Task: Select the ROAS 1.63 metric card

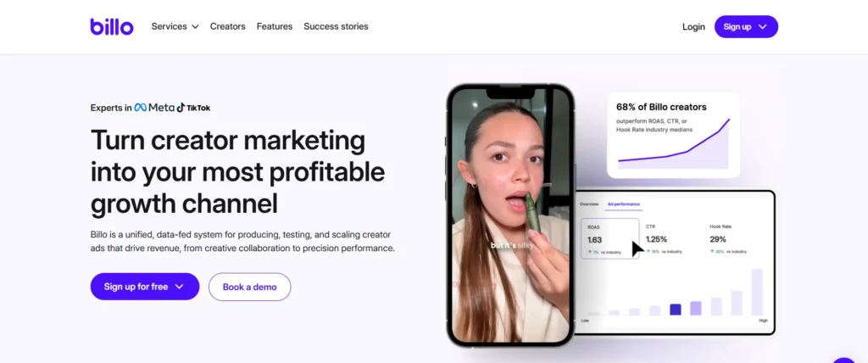Action: click(610, 238)
